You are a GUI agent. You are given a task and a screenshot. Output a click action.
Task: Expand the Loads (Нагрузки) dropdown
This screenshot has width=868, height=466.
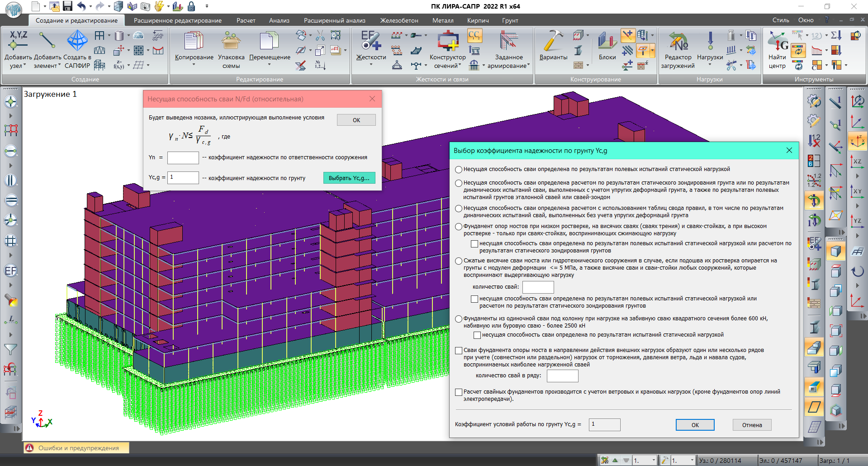(710, 65)
